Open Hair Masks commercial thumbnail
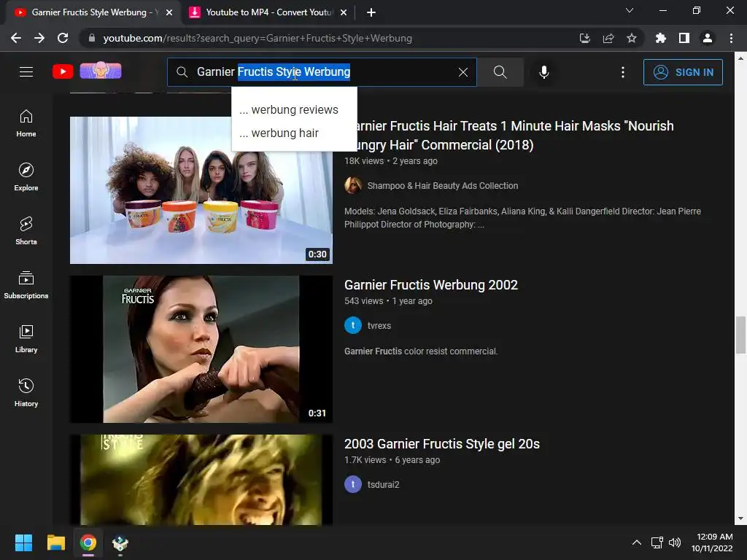The image size is (747, 560). pyautogui.click(x=201, y=190)
